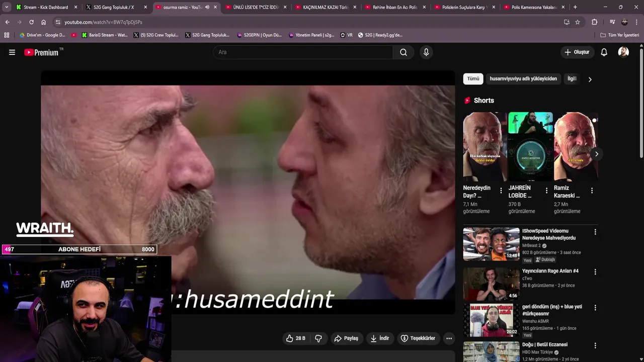Click the Shorts section heading
The image size is (644, 362).
484,101
